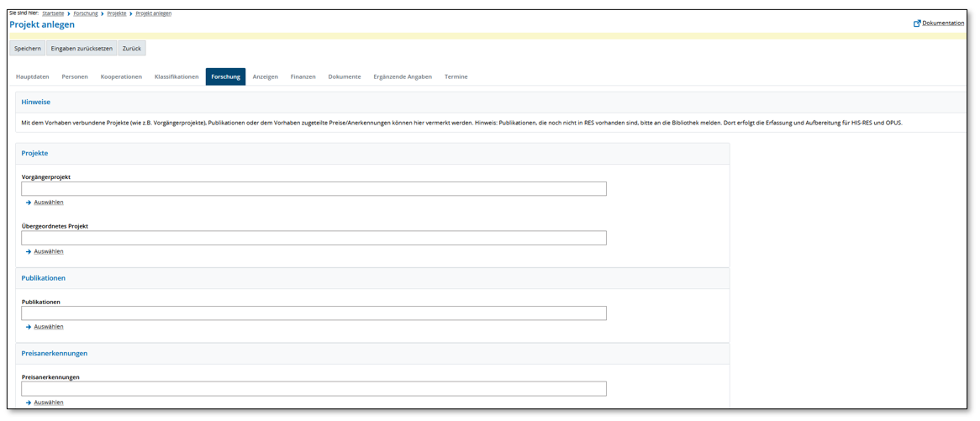Click arrow icon below Preisanerkennungen input

point(29,403)
